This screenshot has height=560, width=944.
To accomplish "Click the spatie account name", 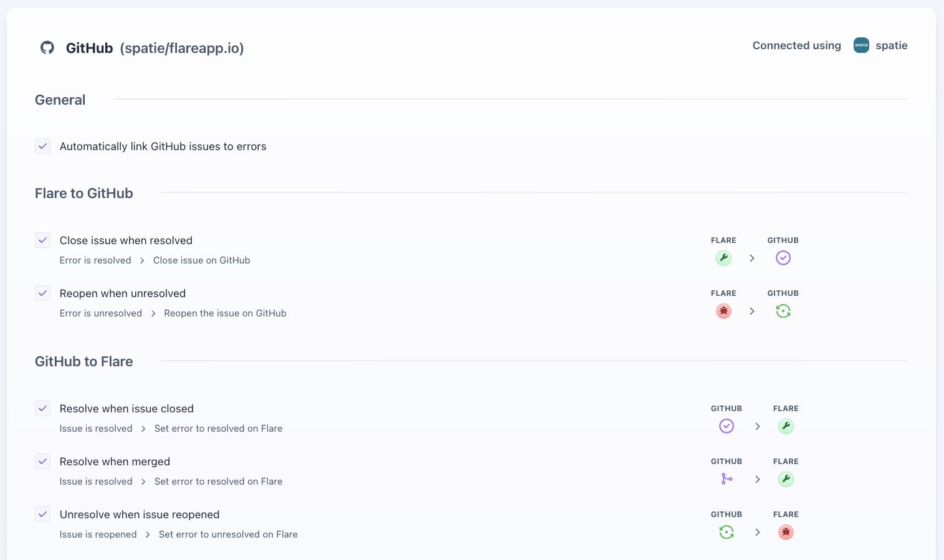I will tap(892, 45).
